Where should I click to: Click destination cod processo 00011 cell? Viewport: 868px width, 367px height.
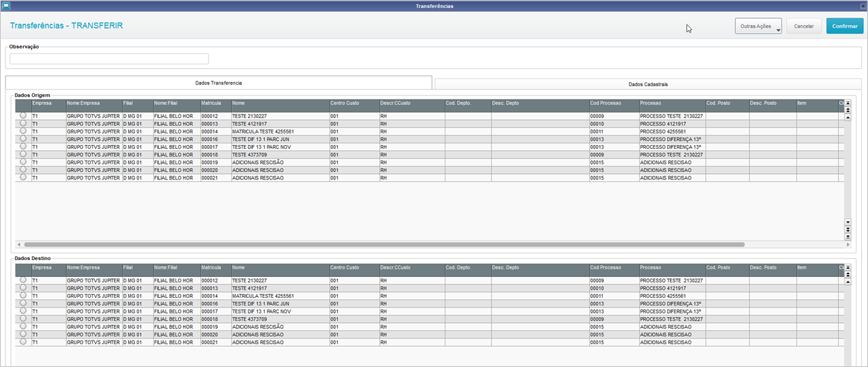614,296
